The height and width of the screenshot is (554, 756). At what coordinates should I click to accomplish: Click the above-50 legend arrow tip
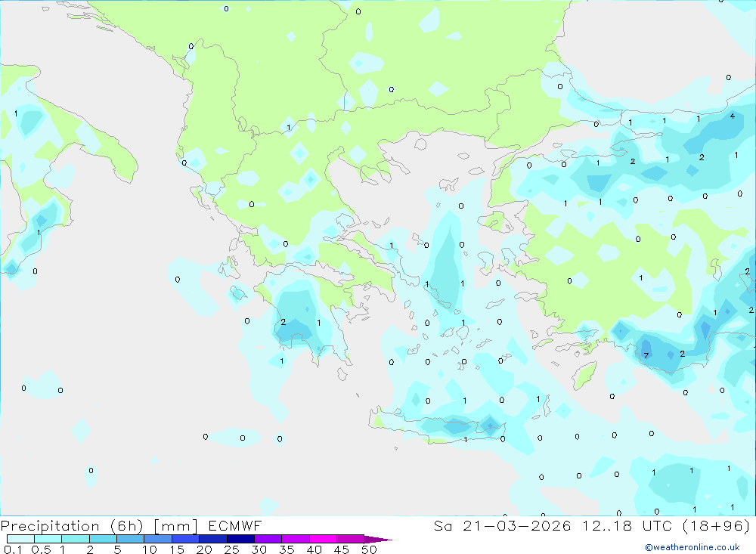tap(379, 540)
